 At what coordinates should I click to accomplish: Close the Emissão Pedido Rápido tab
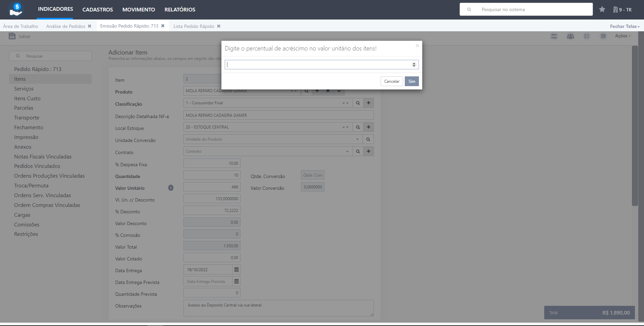coord(163,26)
